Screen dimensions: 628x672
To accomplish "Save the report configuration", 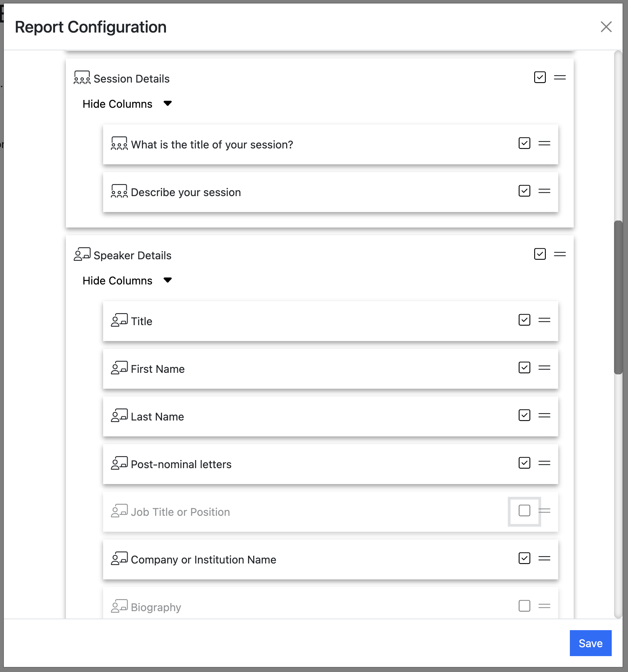I will coord(590,643).
